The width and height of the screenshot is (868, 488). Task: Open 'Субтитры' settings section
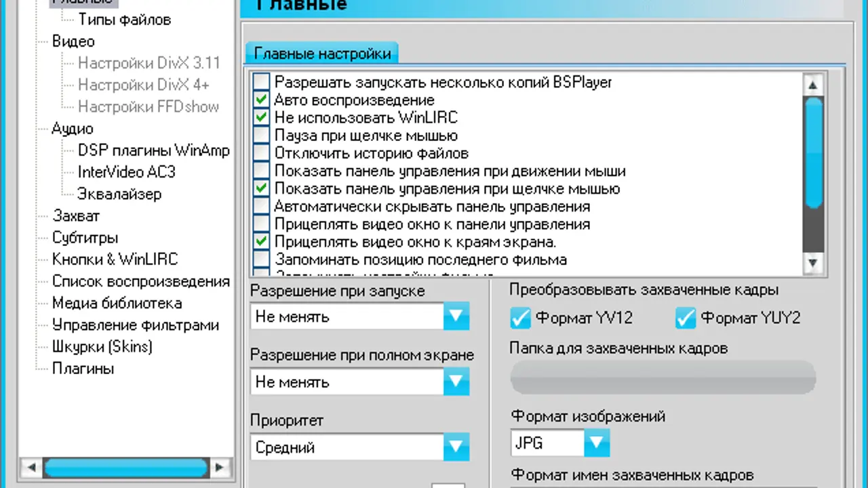pos(85,238)
